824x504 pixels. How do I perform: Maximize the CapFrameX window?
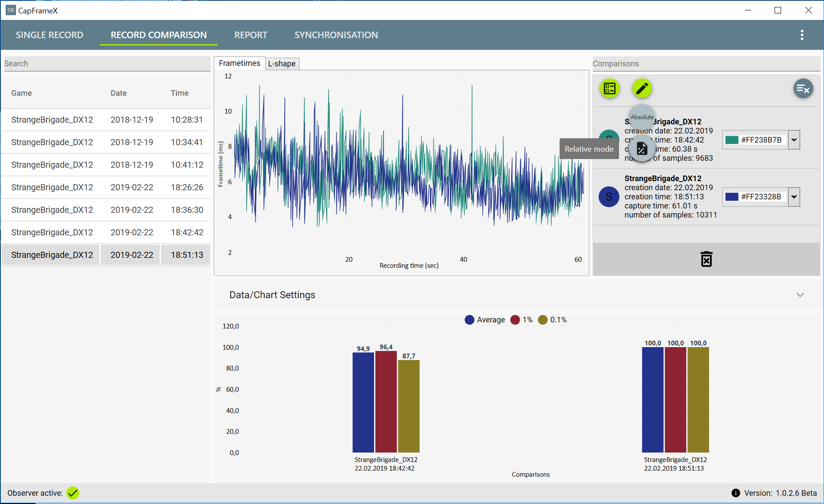pos(778,10)
